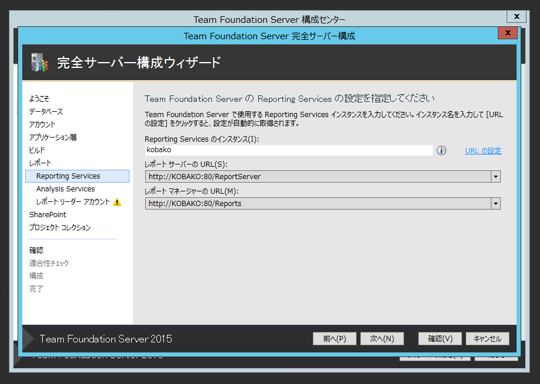Click the Team Foundation Server 完全サーバー構成 title bar
Viewport: 540px width, 384px height.
pos(269,36)
